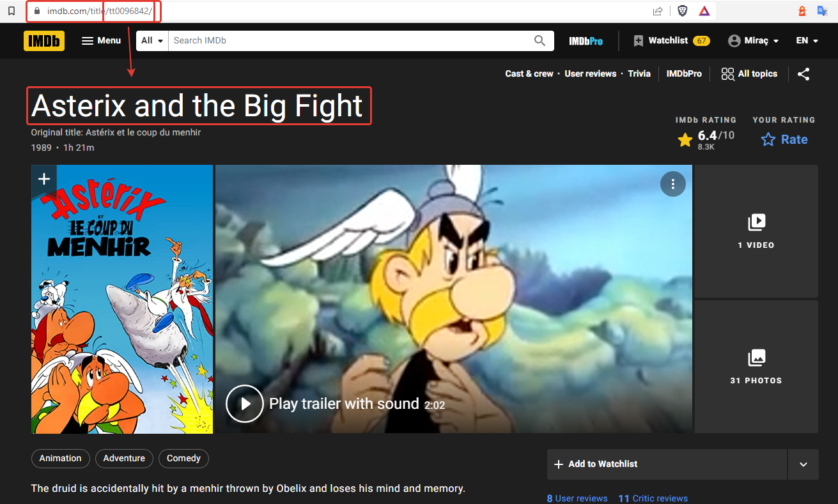This screenshot has height=504, width=838.
Task: Click the search magnifying glass icon
Action: point(540,41)
